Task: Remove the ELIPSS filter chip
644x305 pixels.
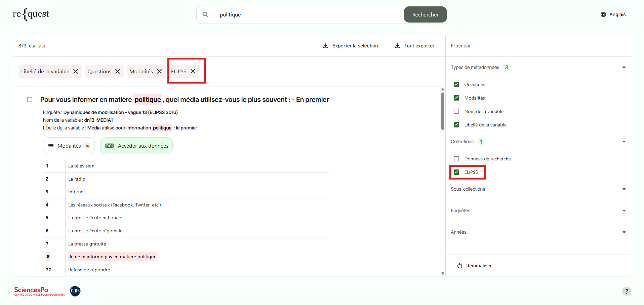Action: tap(193, 71)
